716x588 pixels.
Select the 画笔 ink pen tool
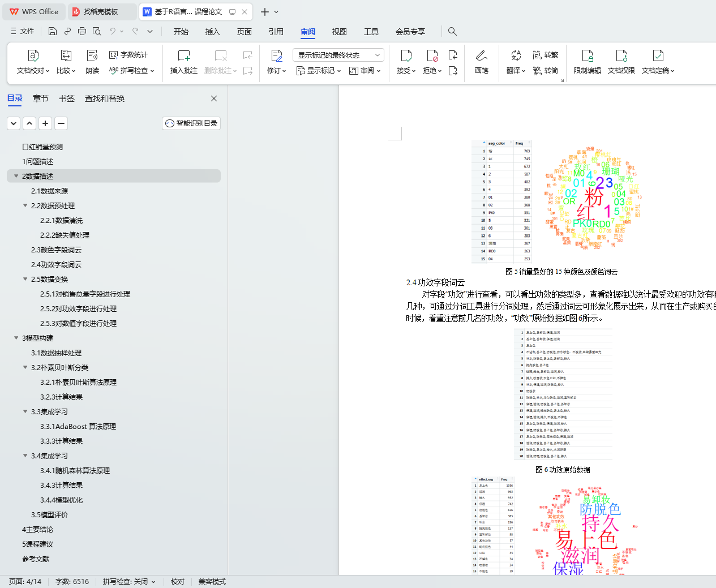point(482,62)
